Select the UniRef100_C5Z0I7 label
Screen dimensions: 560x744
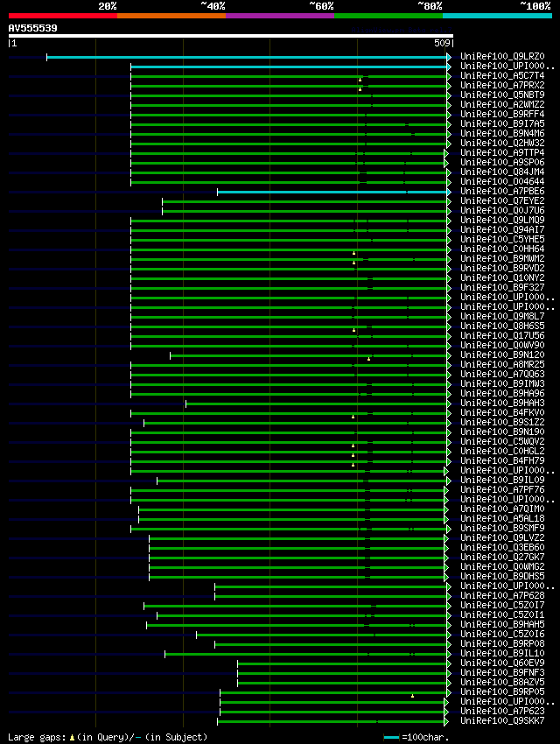[x=502, y=606]
